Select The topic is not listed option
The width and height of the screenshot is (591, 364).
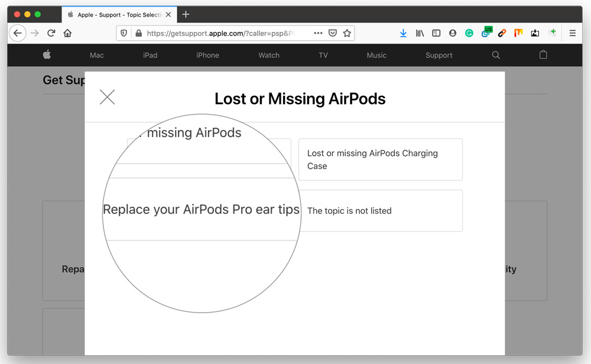point(380,210)
